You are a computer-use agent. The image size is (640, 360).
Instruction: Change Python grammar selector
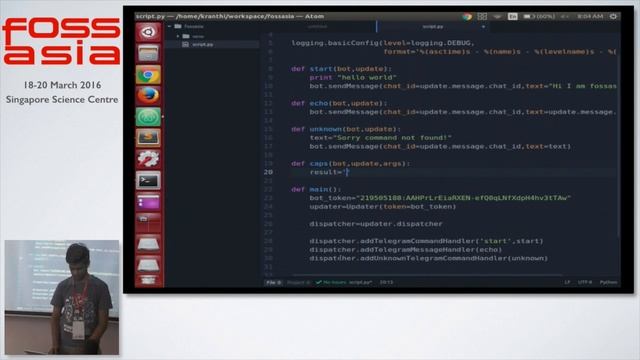tap(609, 282)
